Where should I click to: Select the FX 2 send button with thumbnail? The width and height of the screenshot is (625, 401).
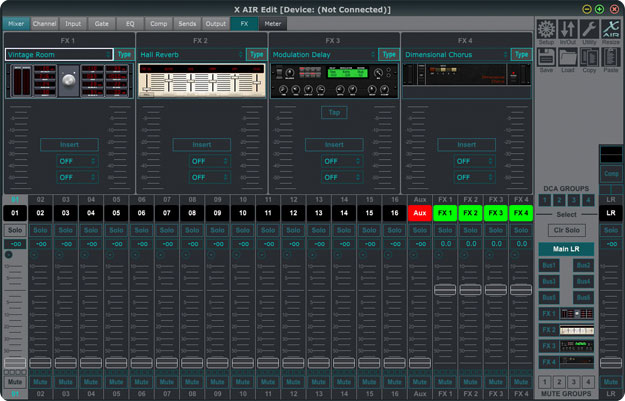pyautogui.click(x=566, y=330)
